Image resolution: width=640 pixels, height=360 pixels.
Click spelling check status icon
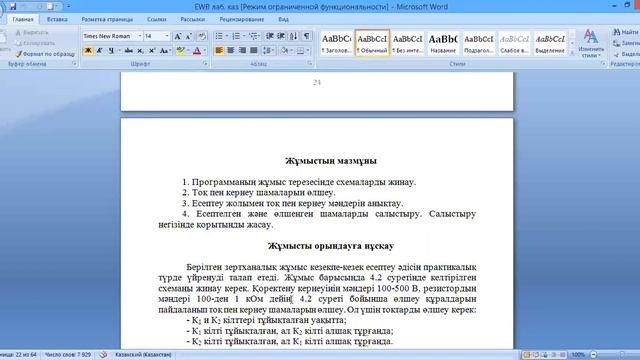103,355
